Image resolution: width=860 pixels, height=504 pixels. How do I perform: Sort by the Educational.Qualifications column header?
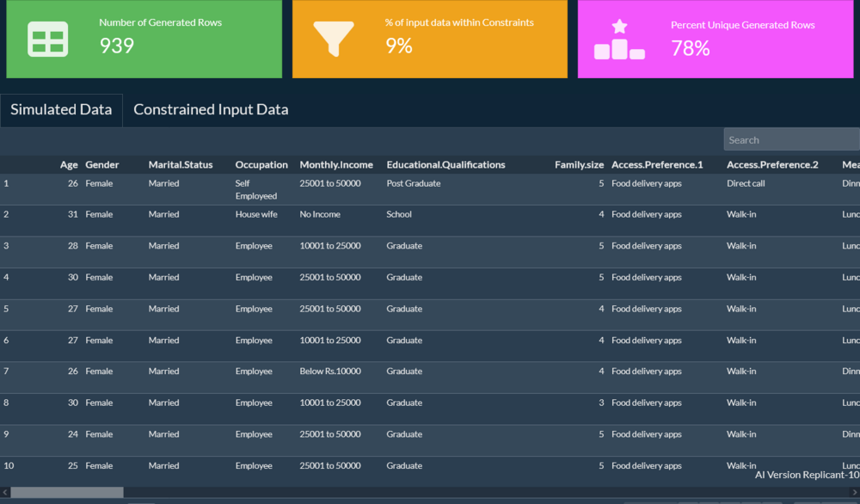click(445, 164)
